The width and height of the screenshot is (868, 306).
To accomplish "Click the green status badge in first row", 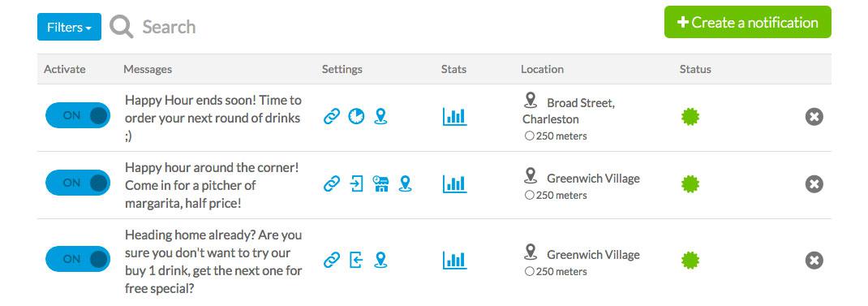I will (690, 116).
